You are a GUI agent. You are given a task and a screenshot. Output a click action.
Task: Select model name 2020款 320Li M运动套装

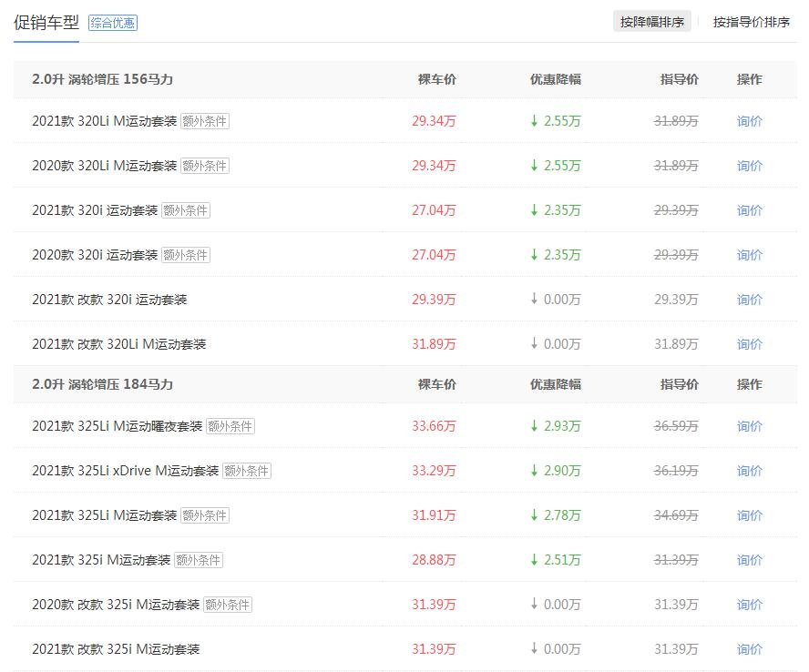coord(104,166)
